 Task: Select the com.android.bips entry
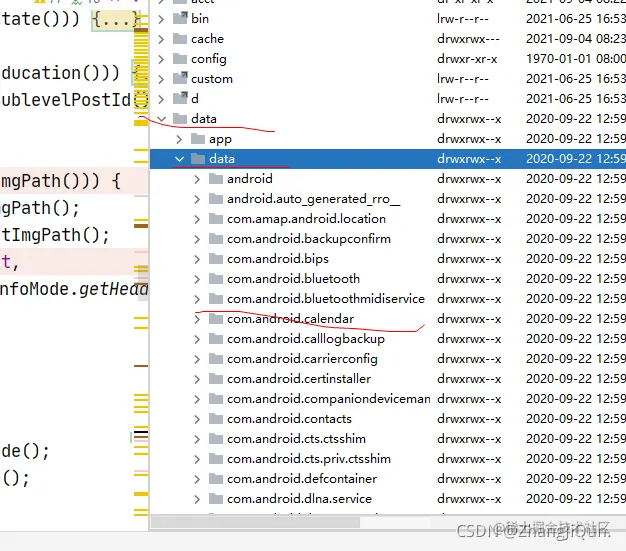coord(278,259)
